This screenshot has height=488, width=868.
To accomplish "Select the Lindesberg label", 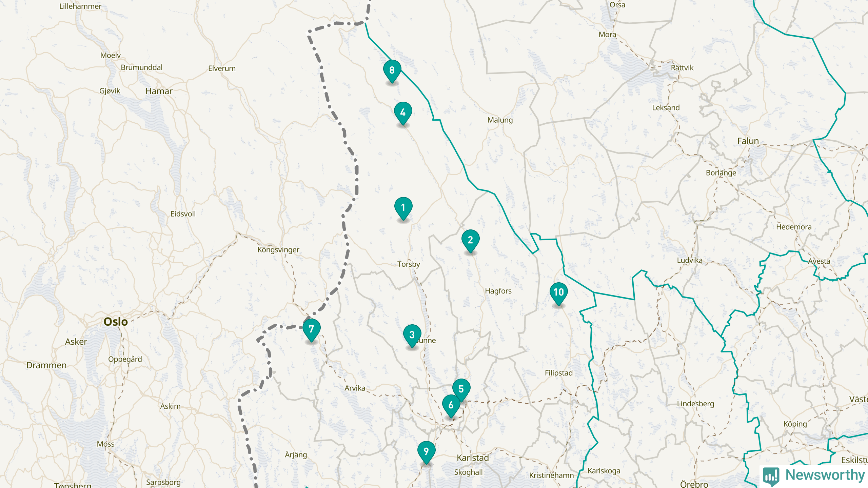I will point(695,404).
